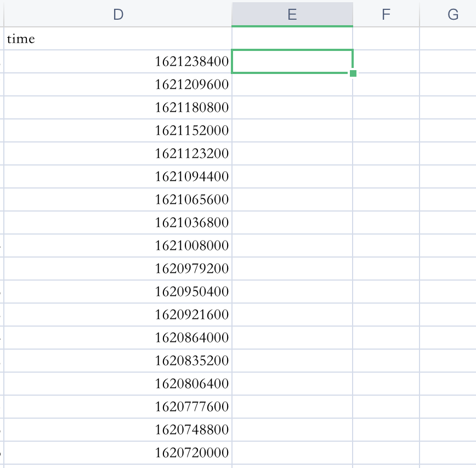Select column F header
The height and width of the screenshot is (468, 476).
coord(386,14)
